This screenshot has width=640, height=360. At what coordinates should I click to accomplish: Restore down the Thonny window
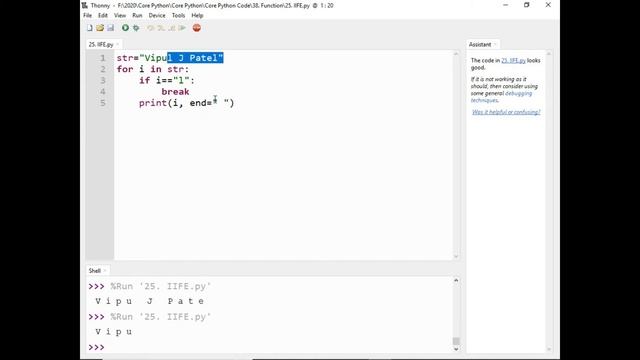(527, 5)
